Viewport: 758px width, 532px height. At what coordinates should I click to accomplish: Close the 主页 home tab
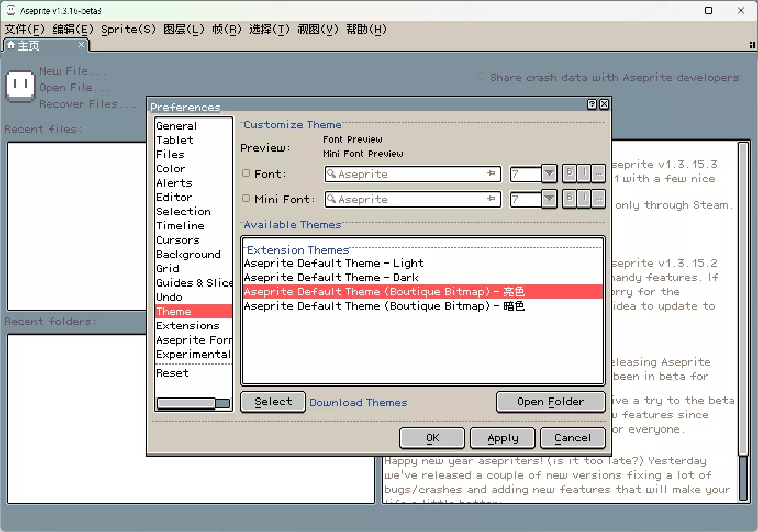point(81,44)
